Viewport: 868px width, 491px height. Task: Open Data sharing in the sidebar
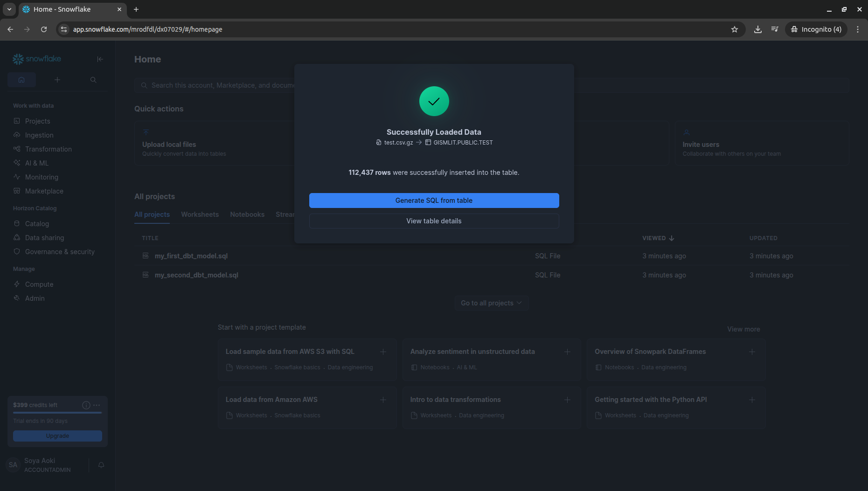(x=44, y=238)
